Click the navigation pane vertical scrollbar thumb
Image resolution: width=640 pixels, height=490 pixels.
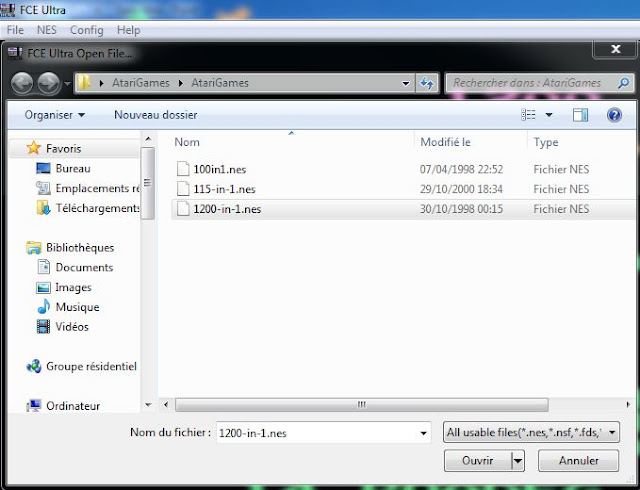pos(148,183)
